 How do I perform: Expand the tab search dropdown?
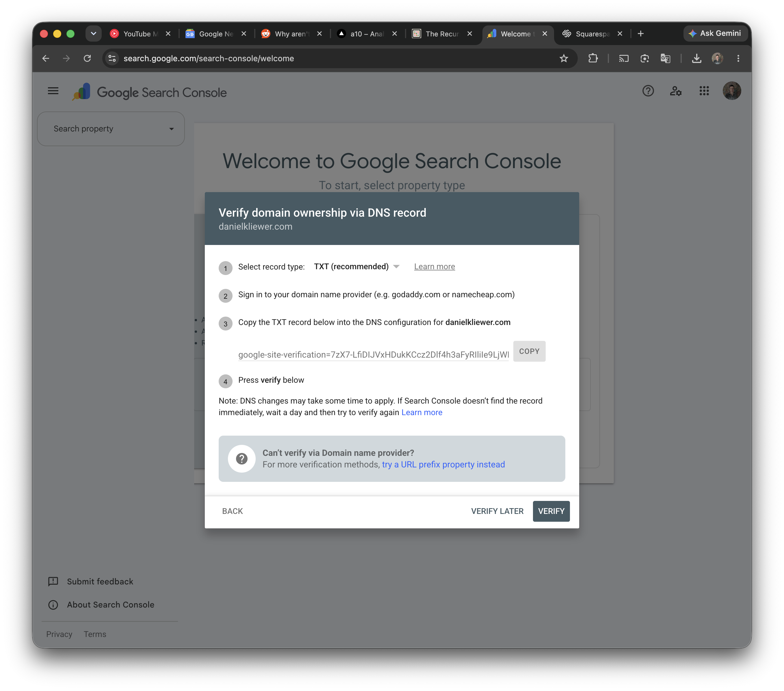pyautogui.click(x=93, y=34)
